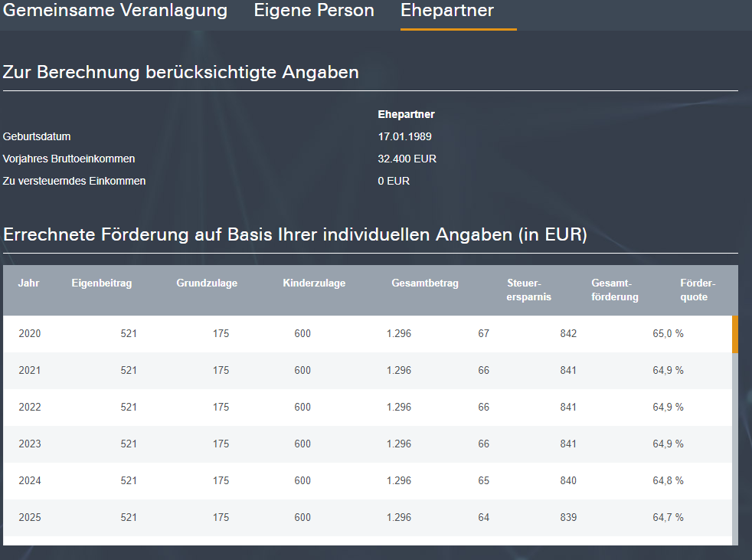Viewport: 752px width, 560px height.
Task: Select the 2021 year cell
Action: [30, 371]
